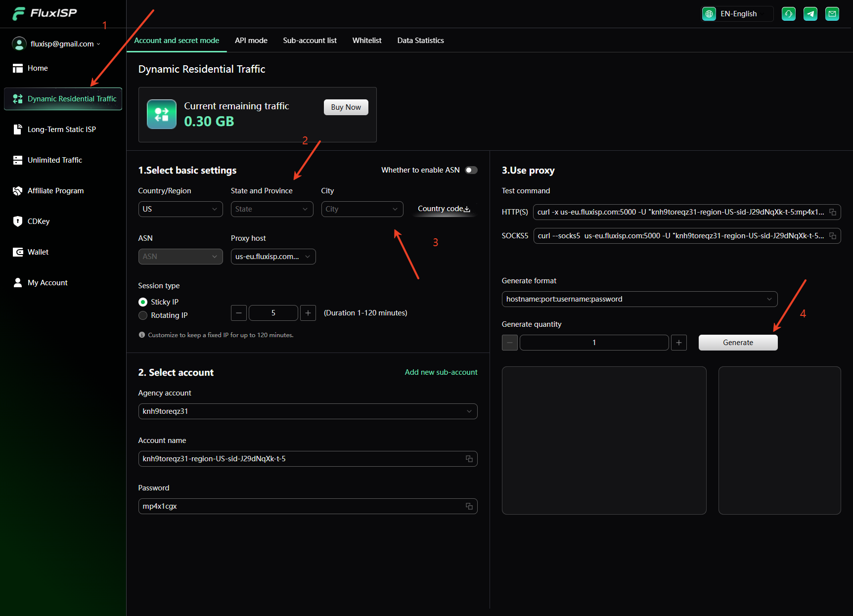853x616 pixels.
Task: Click the Password field
Action: (308, 506)
